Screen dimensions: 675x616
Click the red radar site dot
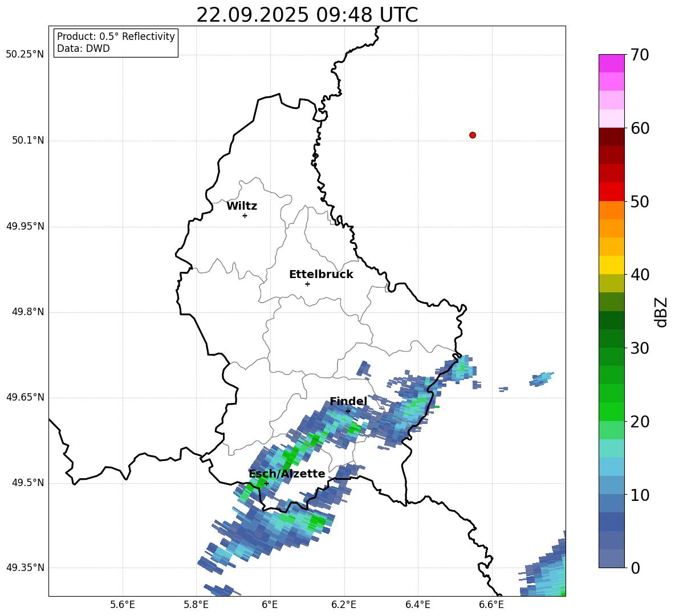click(x=472, y=135)
